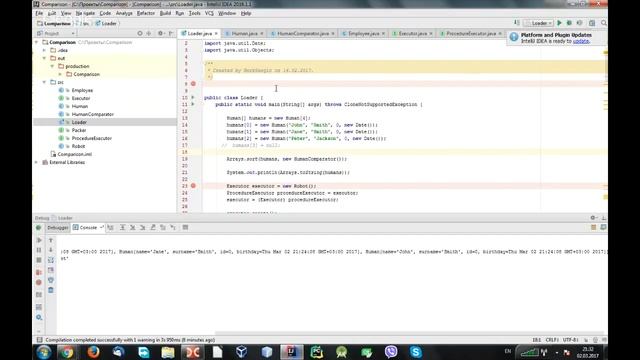Click src breadcrumb in navigation bar
This screenshot has height=360, width=640.
(x=84, y=24)
